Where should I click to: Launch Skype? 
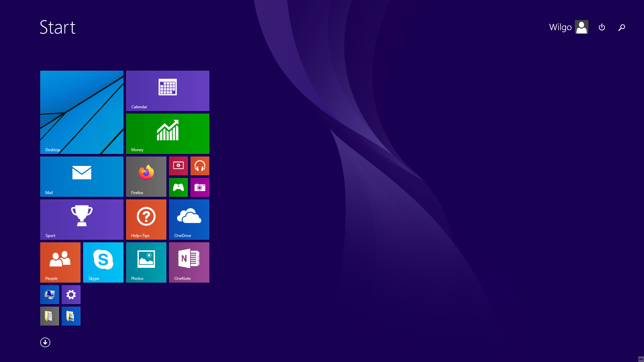click(x=103, y=262)
